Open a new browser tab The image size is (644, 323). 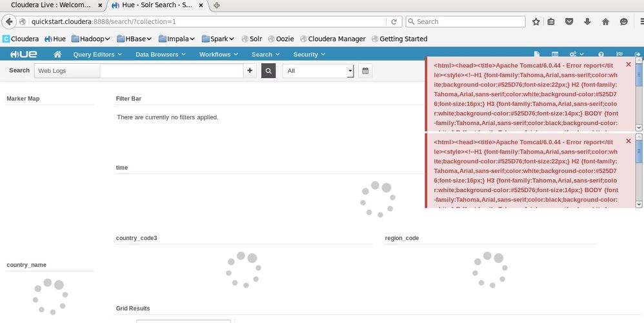(x=217, y=5)
